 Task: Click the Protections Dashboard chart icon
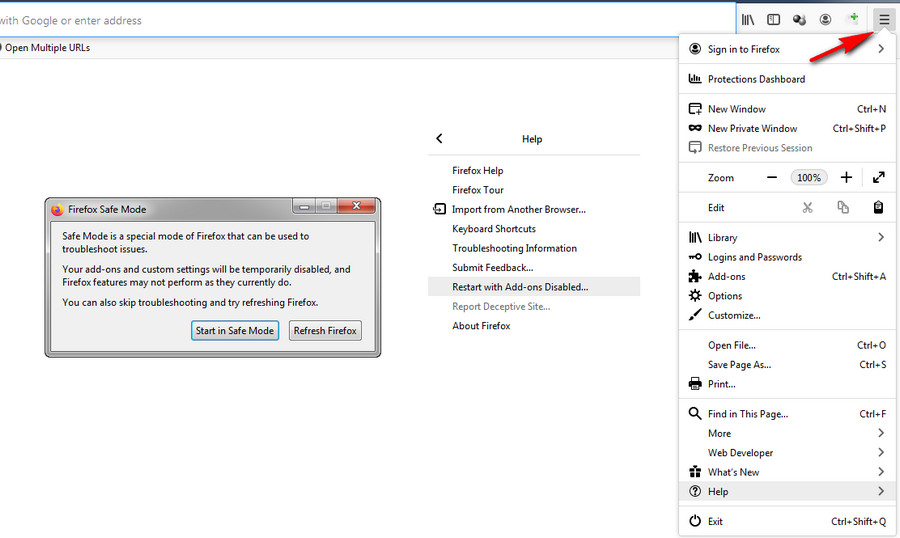[x=695, y=79]
